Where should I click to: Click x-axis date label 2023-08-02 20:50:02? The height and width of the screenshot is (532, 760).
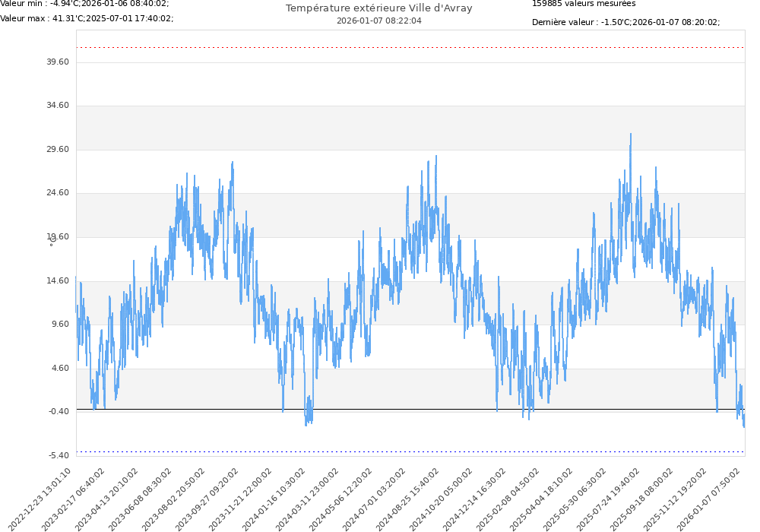click(x=176, y=498)
